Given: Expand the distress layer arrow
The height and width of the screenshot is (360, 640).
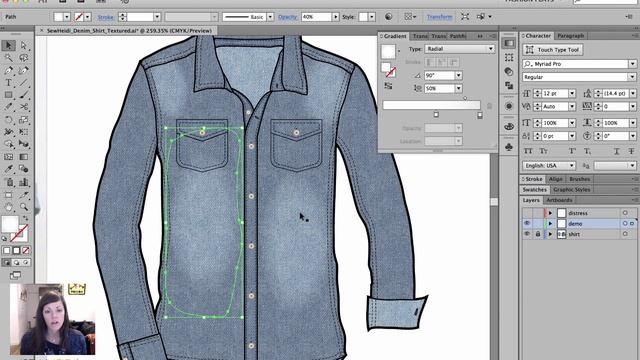Looking at the screenshot, I should 550,213.
